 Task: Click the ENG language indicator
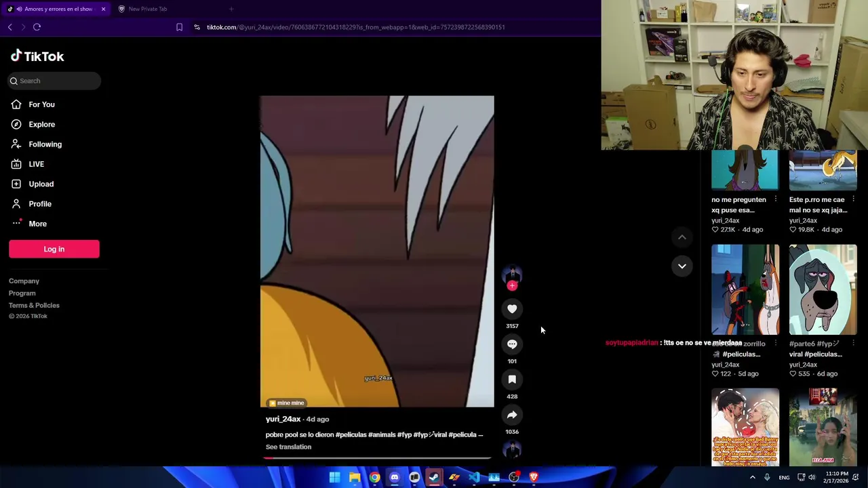point(784,478)
